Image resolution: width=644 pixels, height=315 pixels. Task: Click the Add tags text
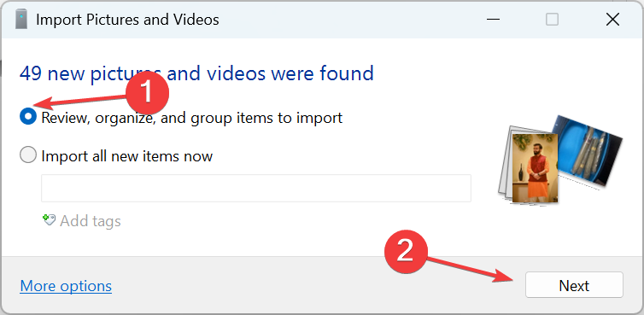tap(91, 221)
